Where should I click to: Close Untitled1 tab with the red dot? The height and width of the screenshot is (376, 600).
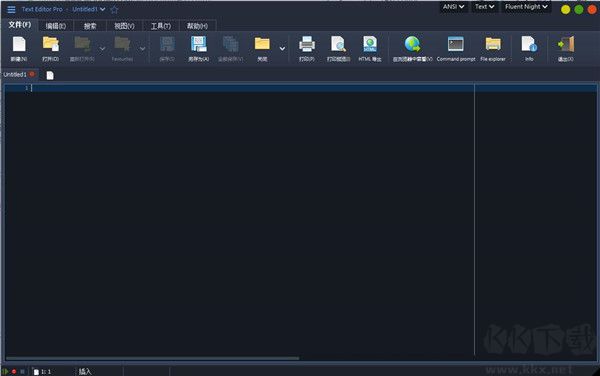pos(32,74)
